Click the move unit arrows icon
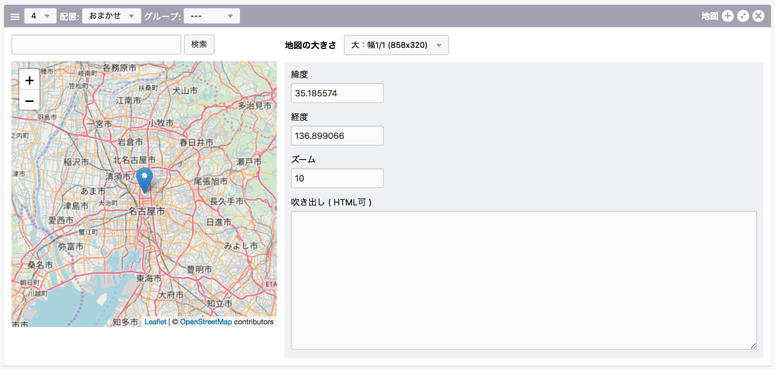The height and width of the screenshot is (369, 775). (743, 16)
